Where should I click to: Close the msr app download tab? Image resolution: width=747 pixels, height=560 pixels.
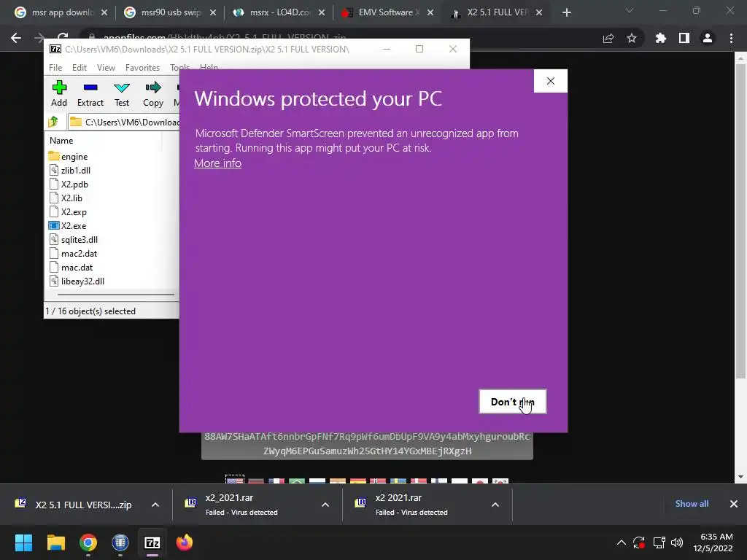(x=104, y=13)
